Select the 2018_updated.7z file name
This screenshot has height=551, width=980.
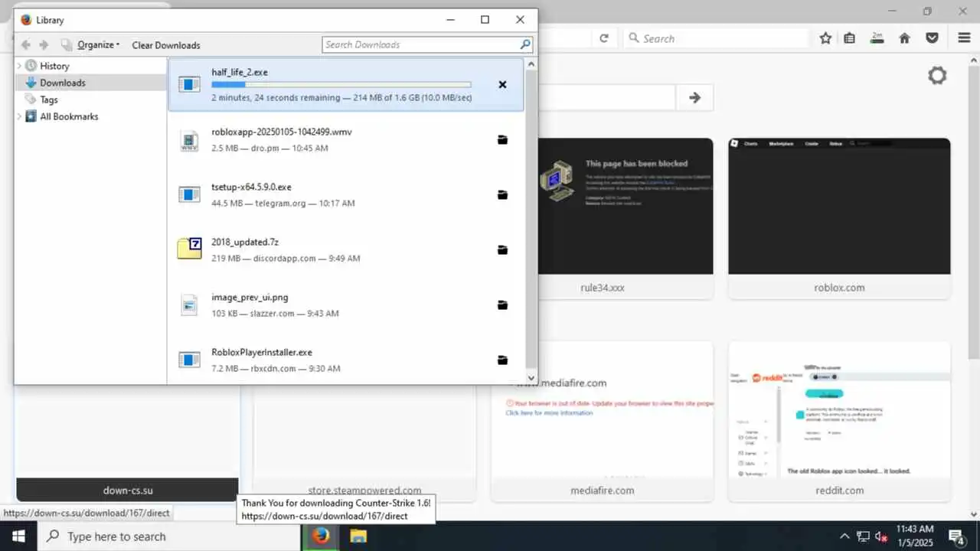[245, 242]
